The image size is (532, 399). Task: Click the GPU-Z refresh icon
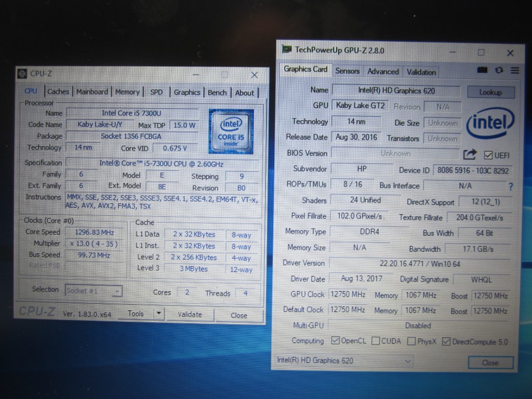point(499,70)
